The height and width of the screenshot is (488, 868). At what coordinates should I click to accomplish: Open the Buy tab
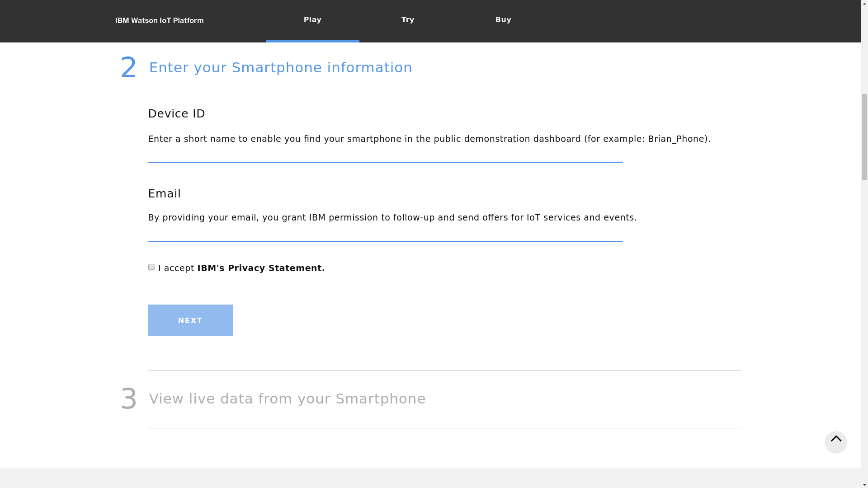pos(503,20)
